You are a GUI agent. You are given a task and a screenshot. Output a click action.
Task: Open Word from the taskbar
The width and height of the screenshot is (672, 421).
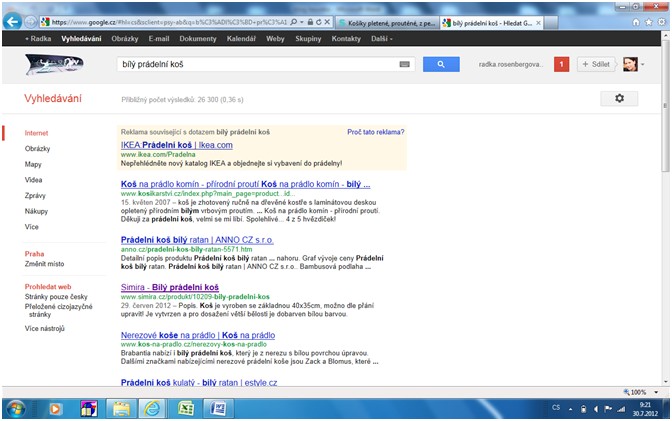click(218, 409)
